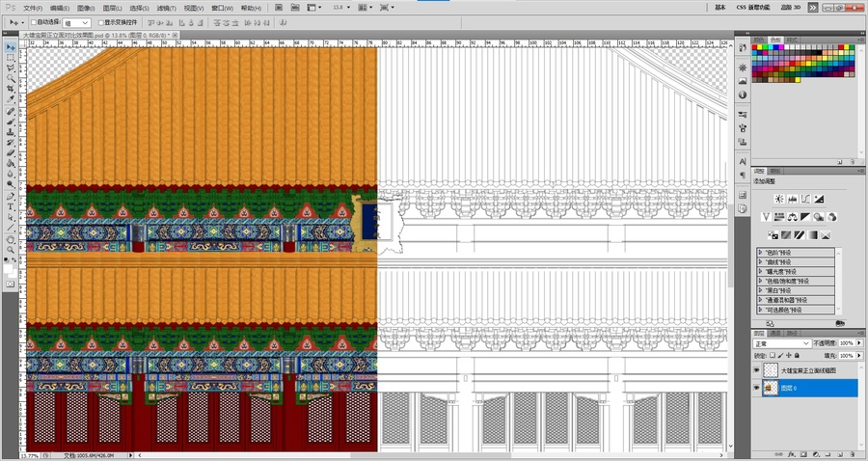The width and height of the screenshot is (868, 461).
Task: Launch Bridge from application bar
Action: point(279,8)
